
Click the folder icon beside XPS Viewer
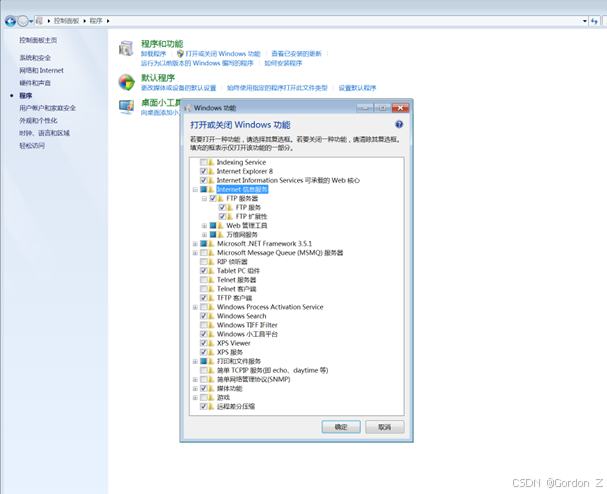coord(211,343)
